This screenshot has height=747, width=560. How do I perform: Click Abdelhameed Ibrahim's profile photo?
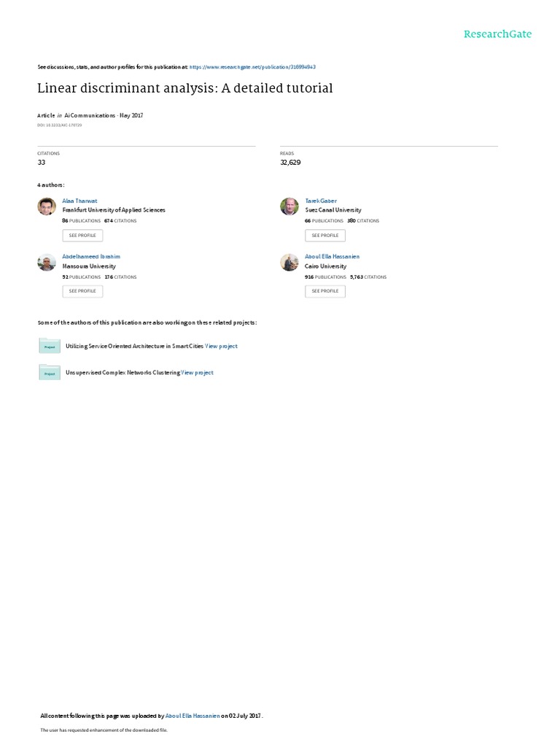click(x=47, y=262)
